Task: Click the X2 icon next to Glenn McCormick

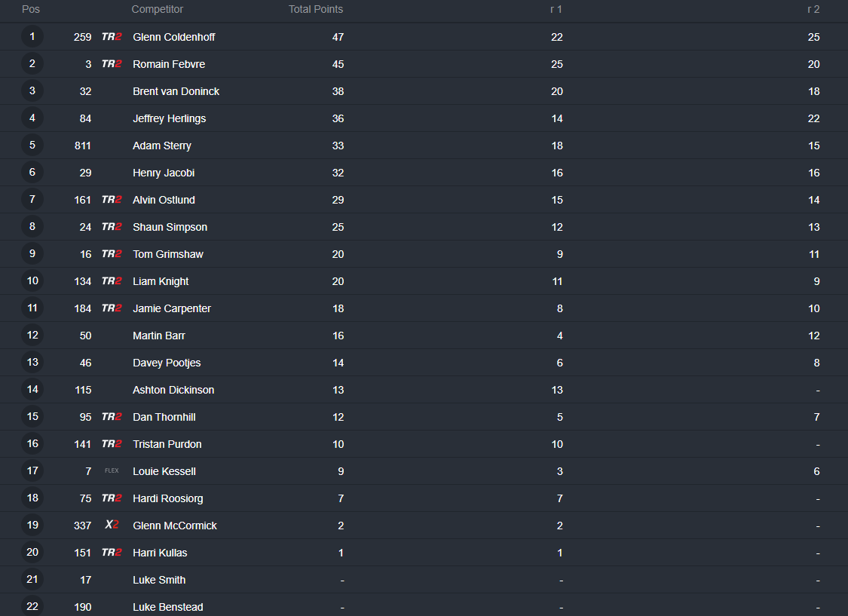Action: tap(112, 525)
